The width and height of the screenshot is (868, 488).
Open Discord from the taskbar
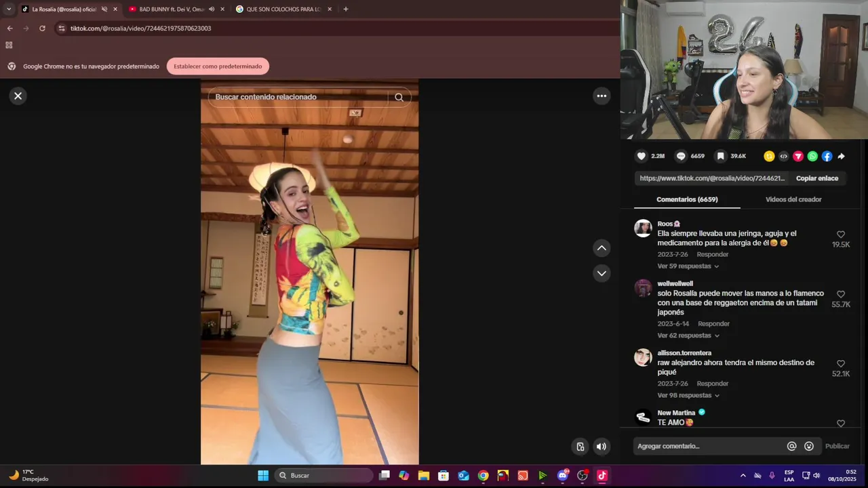563,475
